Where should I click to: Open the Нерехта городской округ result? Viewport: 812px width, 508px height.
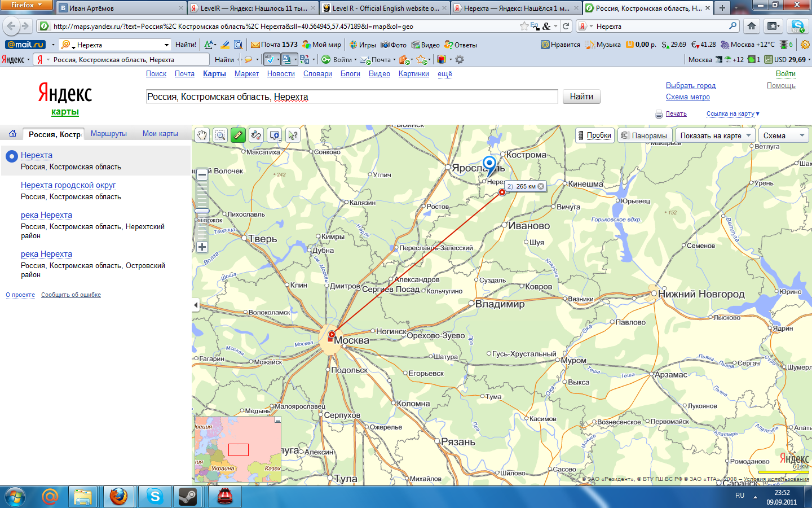tap(68, 185)
